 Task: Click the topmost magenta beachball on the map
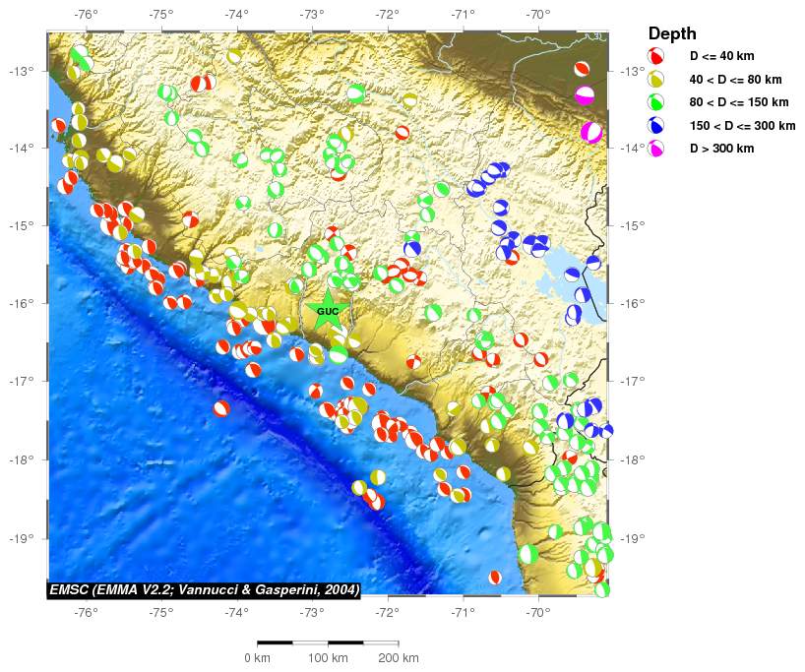585,95
